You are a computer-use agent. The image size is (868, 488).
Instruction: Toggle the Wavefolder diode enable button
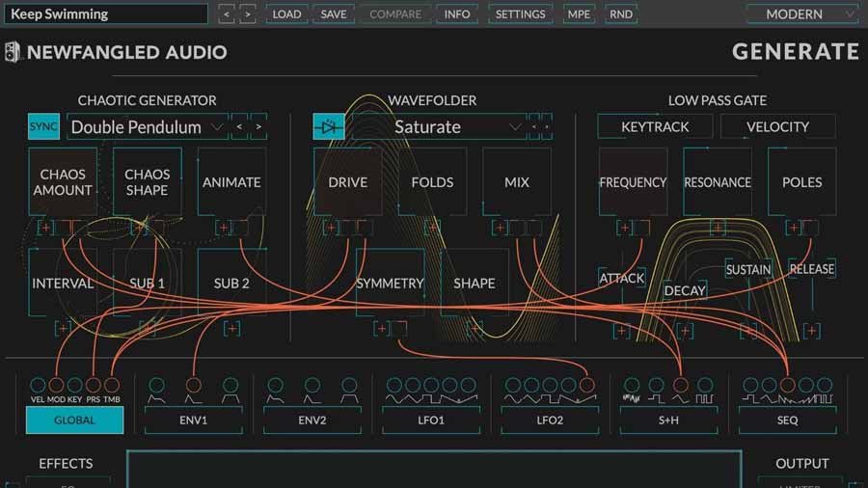(x=329, y=126)
